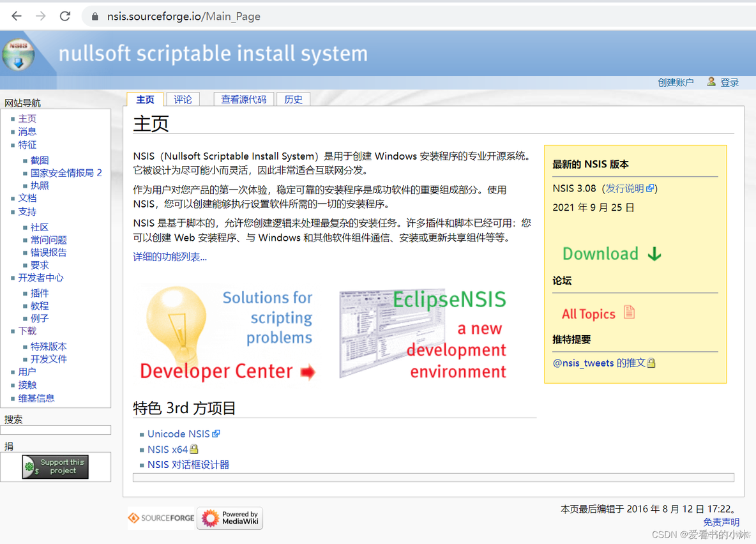Click the 登录 login link

coord(729,82)
